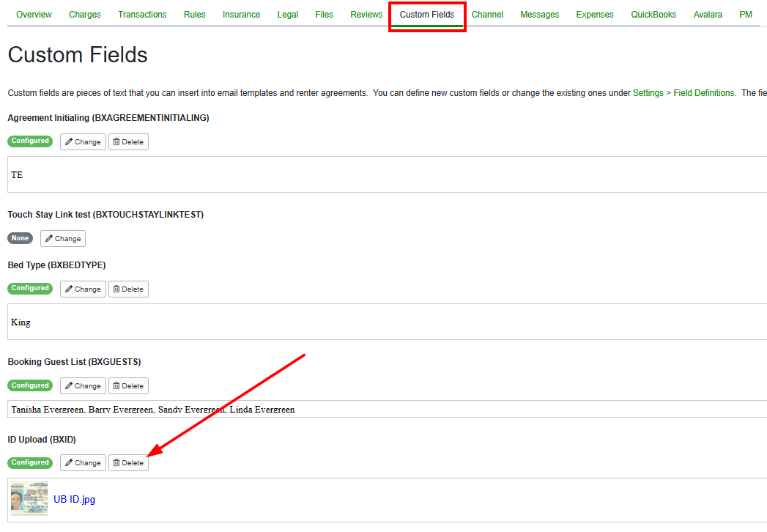Click the pencil icon beside Touch Stay Link test
The image size is (767, 532).
pos(48,238)
